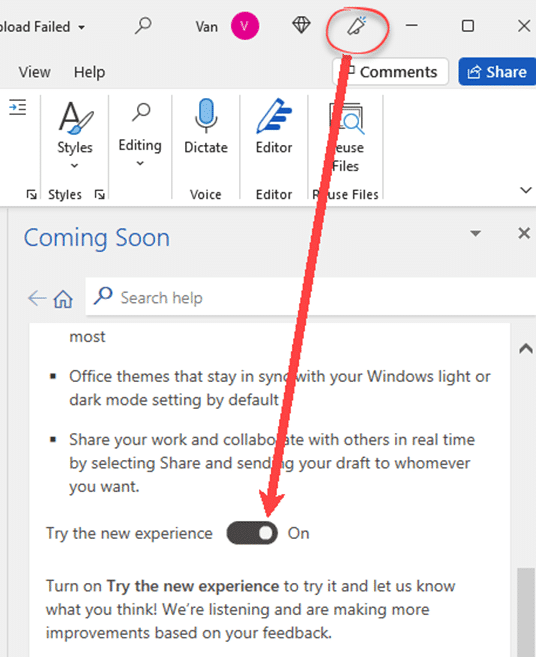Maximize the Word window

click(468, 26)
